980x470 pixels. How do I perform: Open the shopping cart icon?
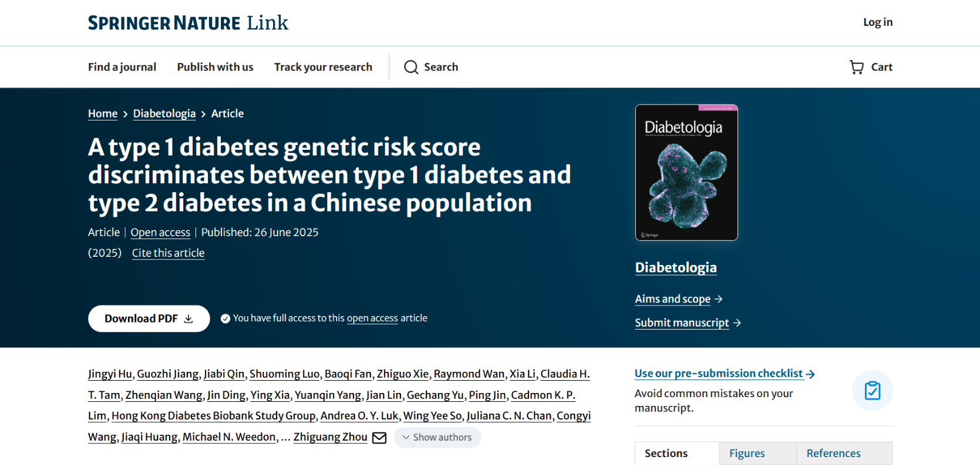click(x=857, y=67)
